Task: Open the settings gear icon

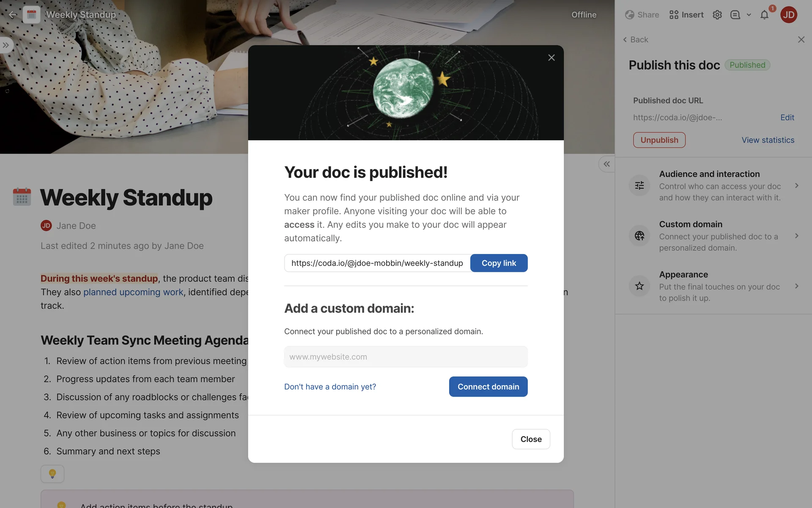Action: click(x=717, y=15)
